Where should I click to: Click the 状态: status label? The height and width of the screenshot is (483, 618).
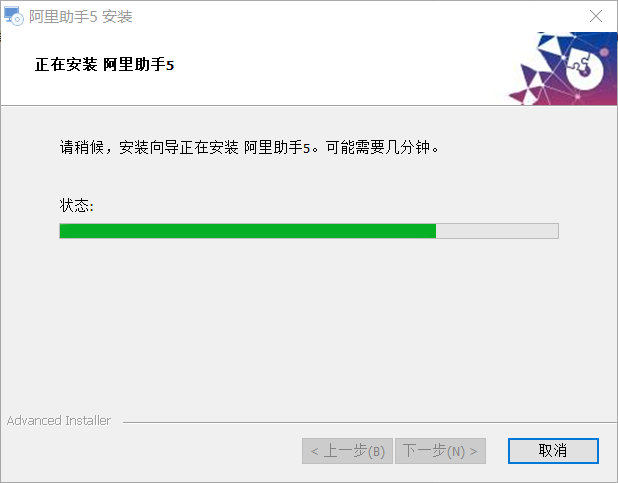coord(77,205)
